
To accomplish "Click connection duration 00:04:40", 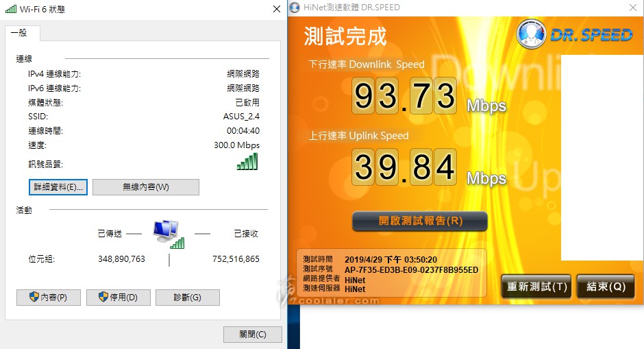I will [x=243, y=131].
